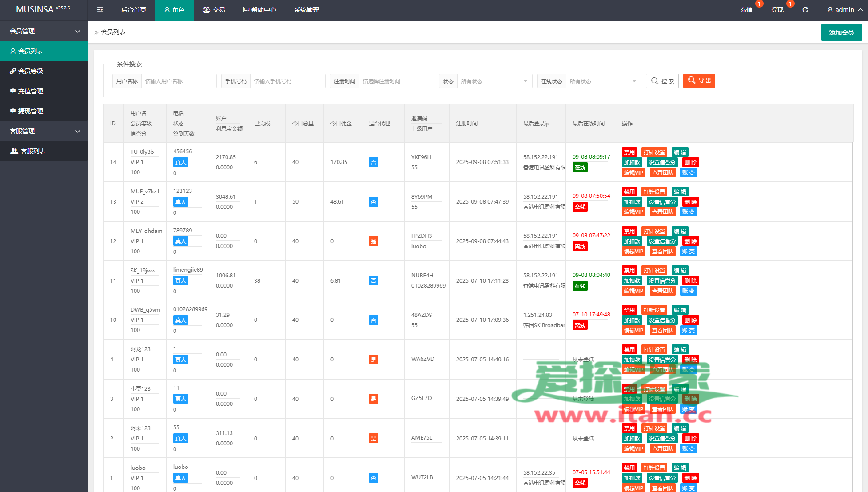Click 禁用 for user TU_0ly3b
The image size is (868, 492).
click(629, 152)
